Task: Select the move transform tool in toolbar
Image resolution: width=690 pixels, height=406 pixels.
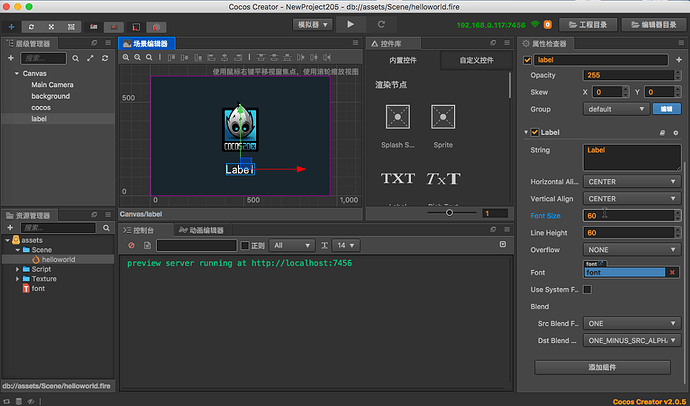Action: (12, 24)
